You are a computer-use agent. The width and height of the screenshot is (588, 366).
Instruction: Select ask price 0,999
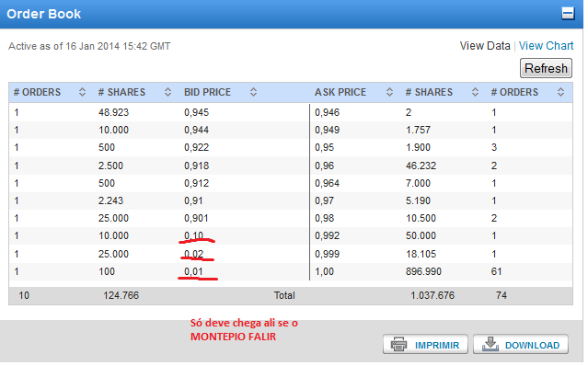pyautogui.click(x=327, y=254)
